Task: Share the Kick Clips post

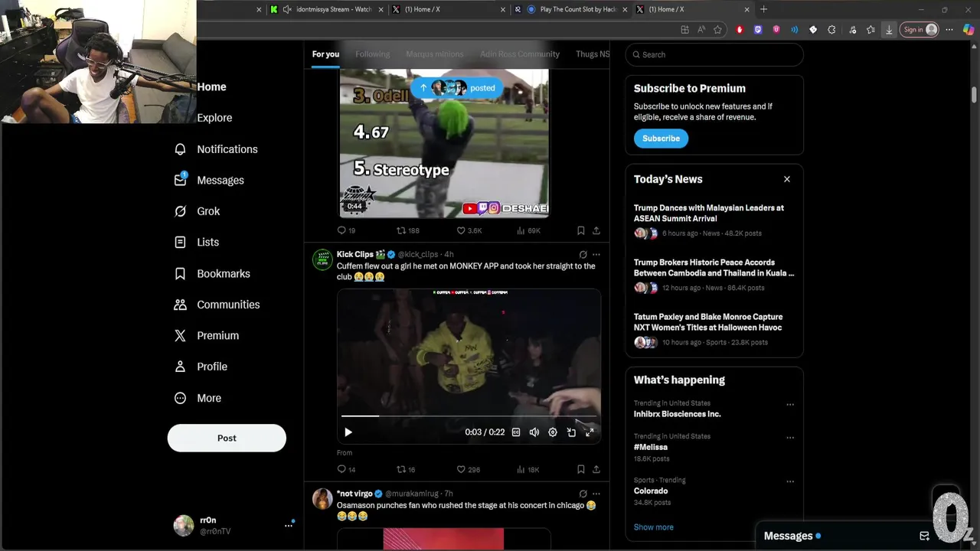Action: pyautogui.click(x=596, y=469)
